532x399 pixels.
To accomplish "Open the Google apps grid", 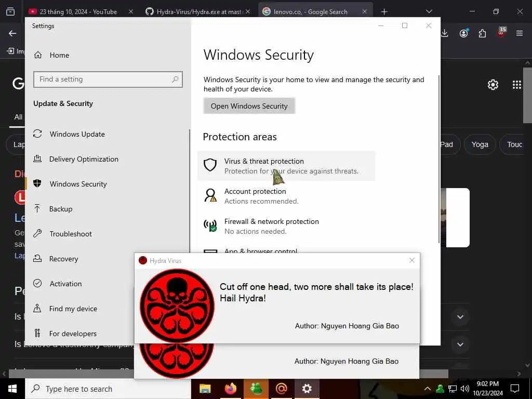I will (517, 85).
